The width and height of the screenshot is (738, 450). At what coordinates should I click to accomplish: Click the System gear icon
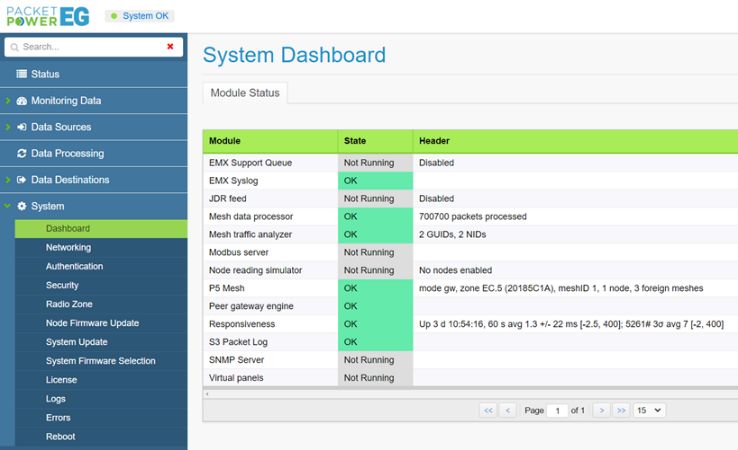pos(22,206)
